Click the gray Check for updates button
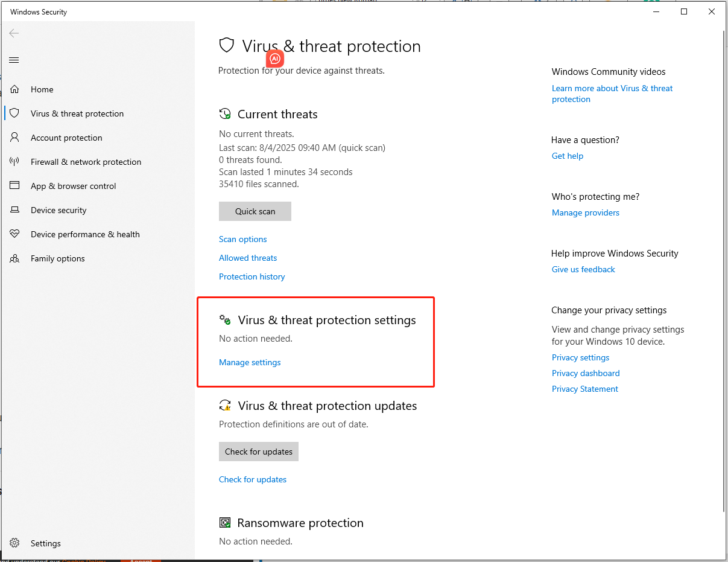 258,452
